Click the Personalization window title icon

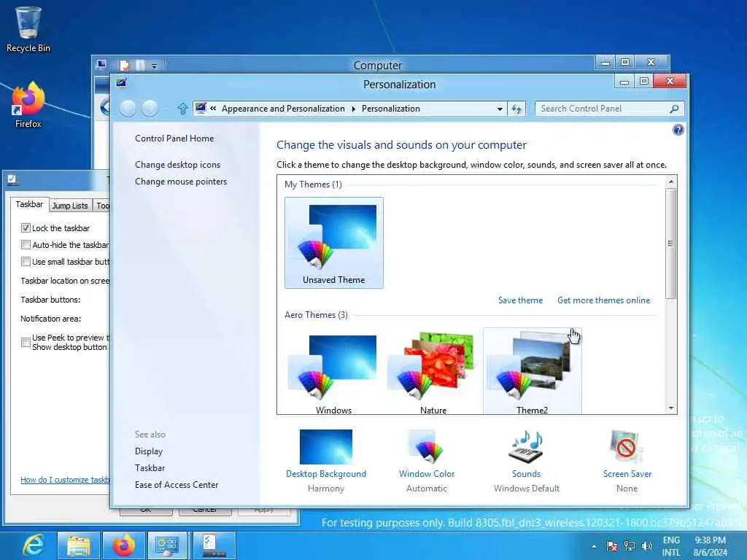coord(122,83)
